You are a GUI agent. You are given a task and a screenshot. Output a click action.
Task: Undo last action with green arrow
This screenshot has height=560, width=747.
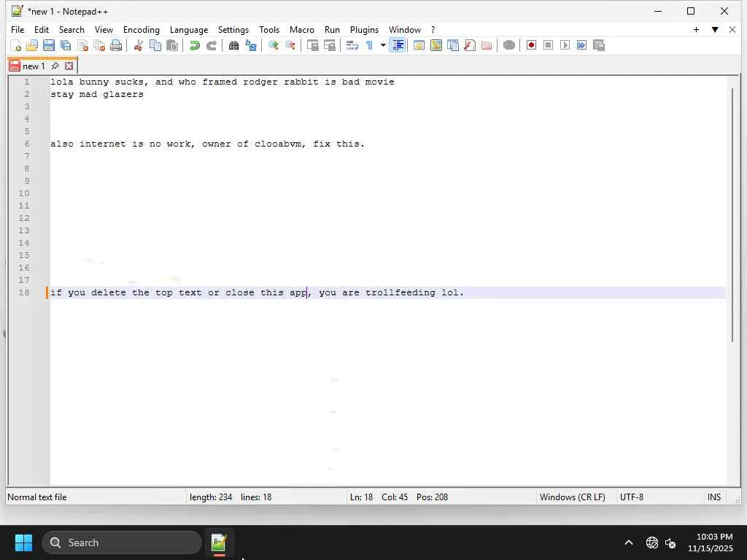194,45
